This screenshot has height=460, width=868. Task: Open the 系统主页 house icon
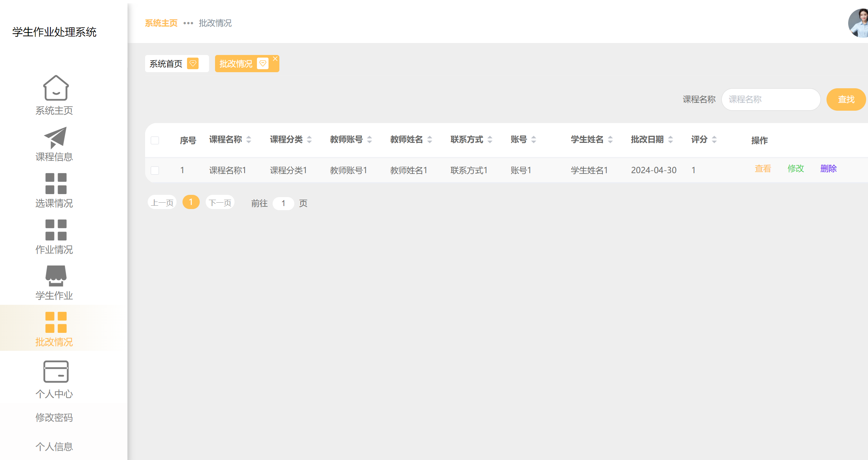pyautogui.click(x=56, y=88)
